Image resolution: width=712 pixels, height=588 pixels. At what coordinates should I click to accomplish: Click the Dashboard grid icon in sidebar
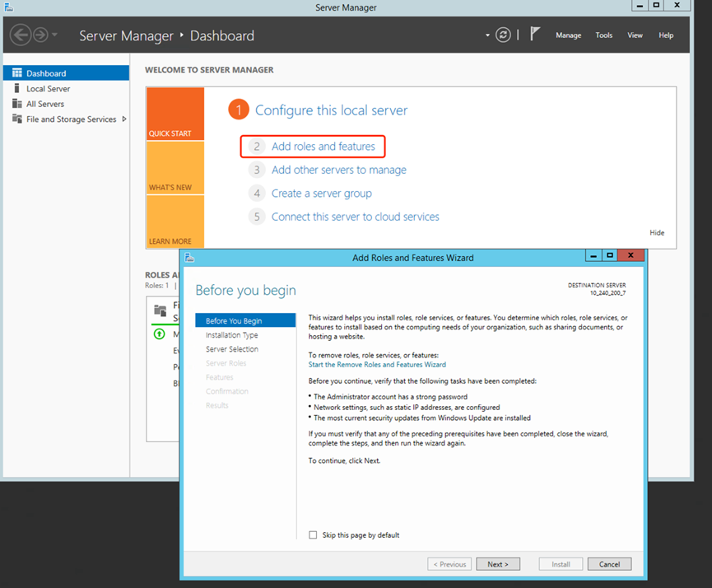tap(17, 72)
